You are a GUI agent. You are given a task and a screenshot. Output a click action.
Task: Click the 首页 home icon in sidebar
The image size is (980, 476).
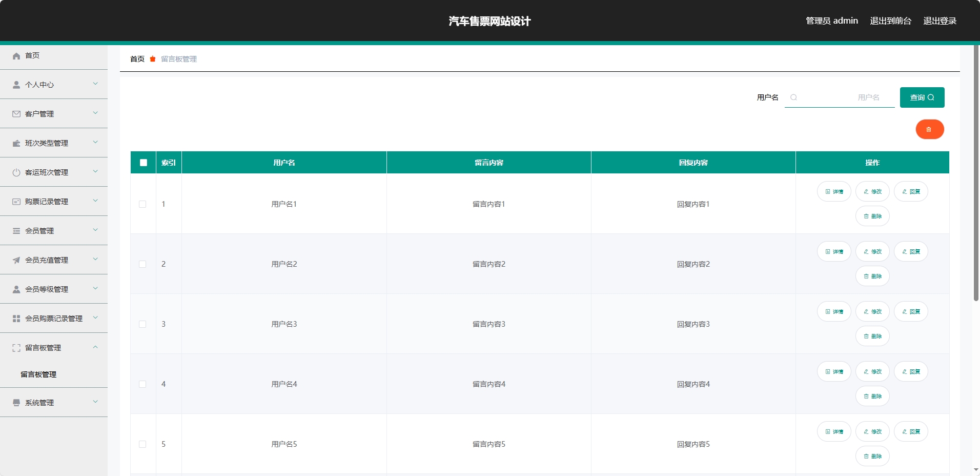coord(16,56)
